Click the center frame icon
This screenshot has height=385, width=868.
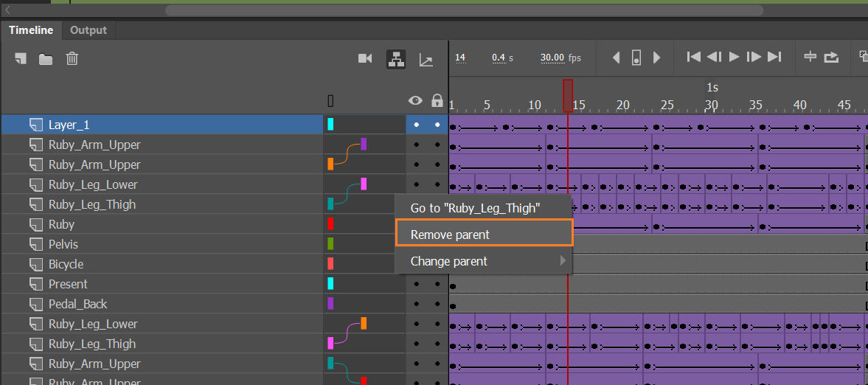click(810, 57)
